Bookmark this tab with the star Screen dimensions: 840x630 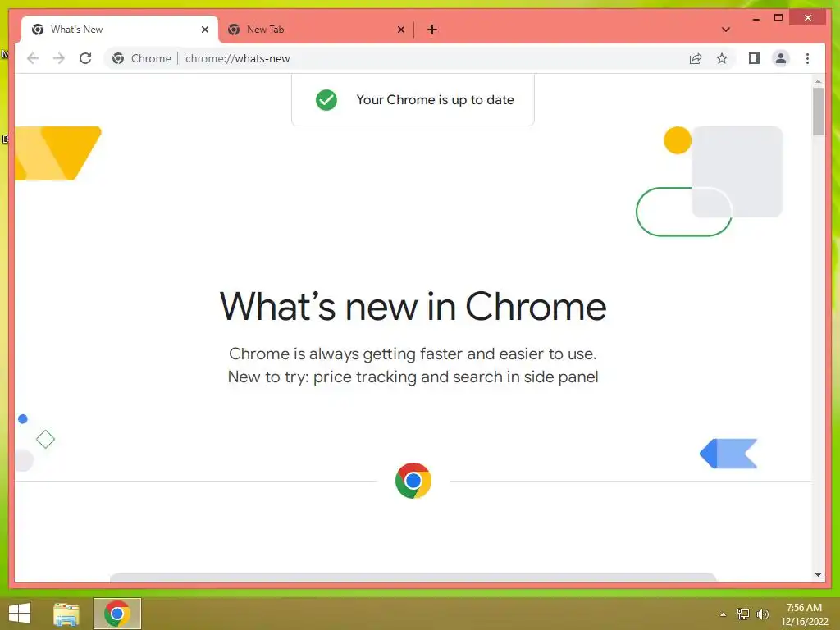[722, 58]
